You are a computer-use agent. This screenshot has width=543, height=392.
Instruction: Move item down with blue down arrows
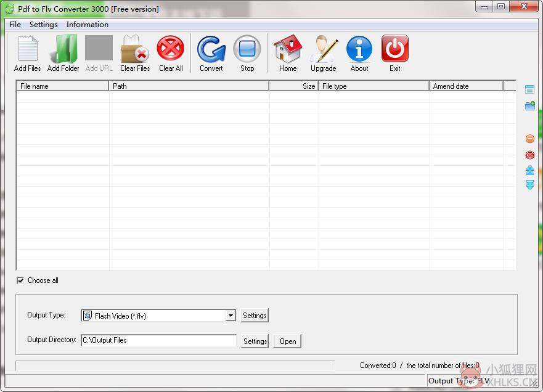pos(530,184)
